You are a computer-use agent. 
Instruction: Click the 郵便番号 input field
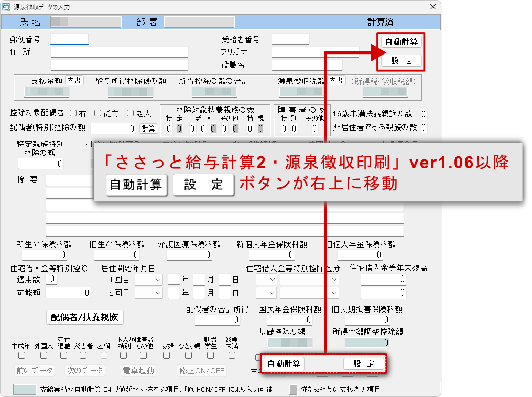click(69, 39)
